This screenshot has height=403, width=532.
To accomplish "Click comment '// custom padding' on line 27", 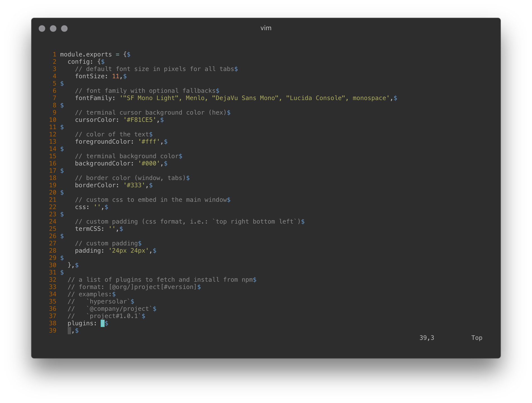I will click(106, 243).
